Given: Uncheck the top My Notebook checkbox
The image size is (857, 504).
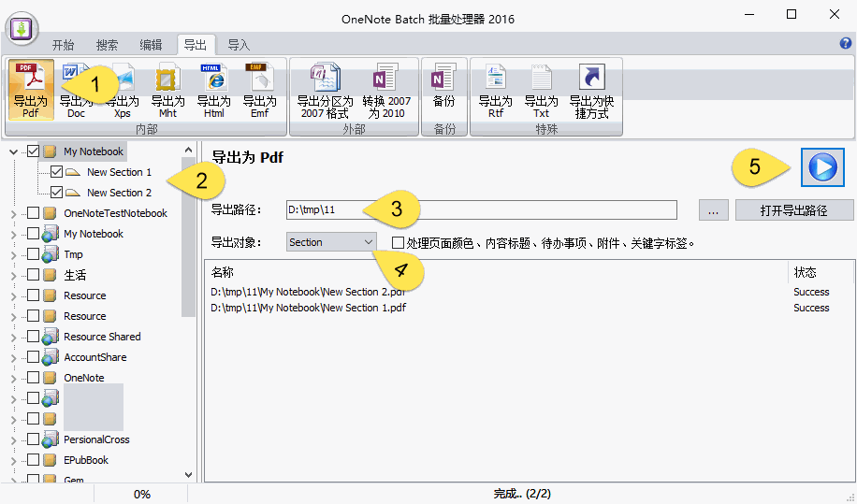Looking at the screenshot, I should [x=34, y=151].
